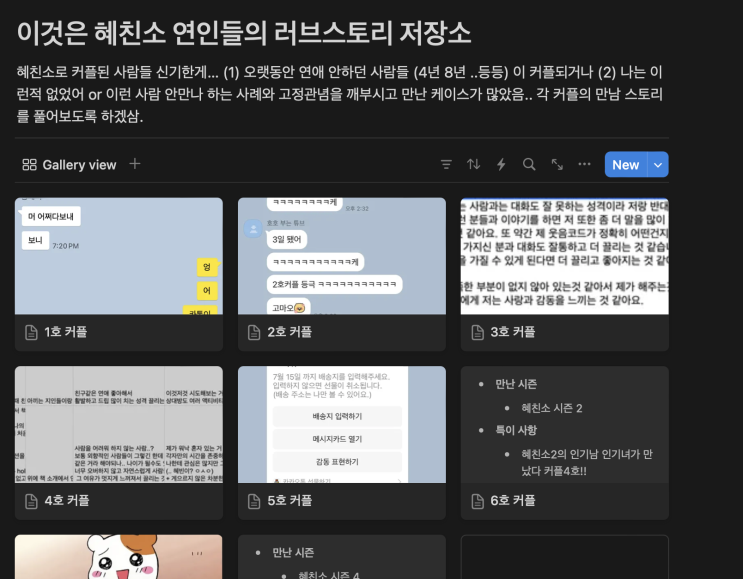Select the 3호 커플 white text cover image
The height and width of the screenshot is (579, 743).
565,256
